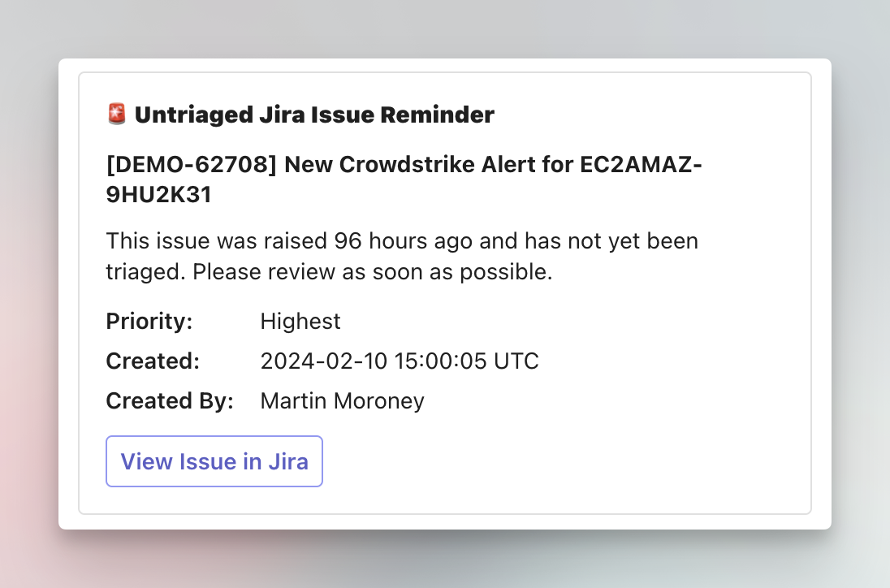The image size is (890, 588).
Task: Click the red siren alert icon
Action: click(x=117, y=115)
